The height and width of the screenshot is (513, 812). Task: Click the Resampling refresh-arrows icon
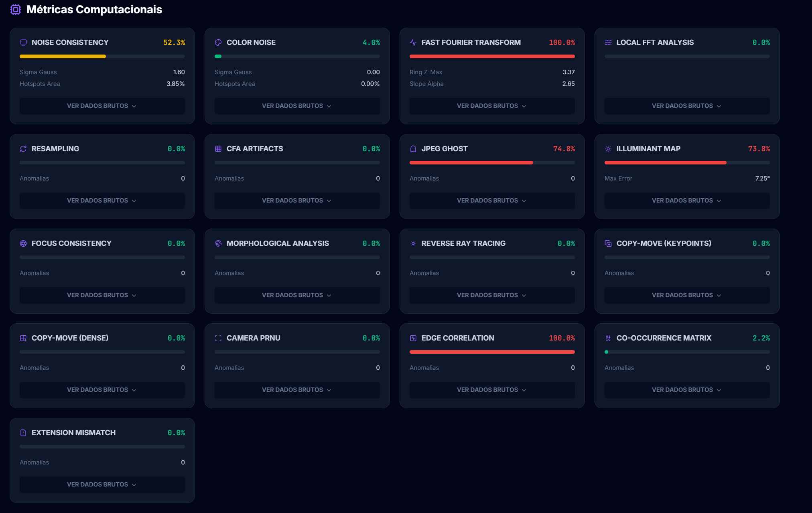[x=23, y=149]
